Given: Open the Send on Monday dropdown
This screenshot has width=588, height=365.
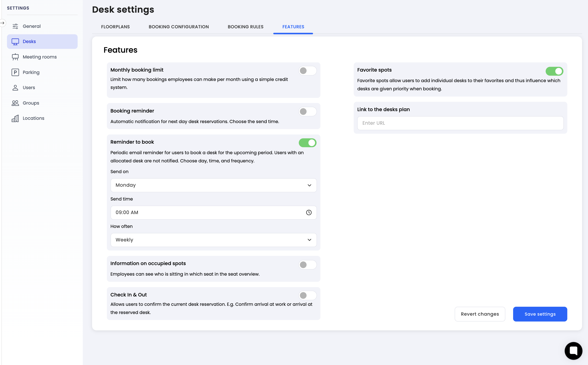Looking at the screenshot, I should [x=213, y=185].
